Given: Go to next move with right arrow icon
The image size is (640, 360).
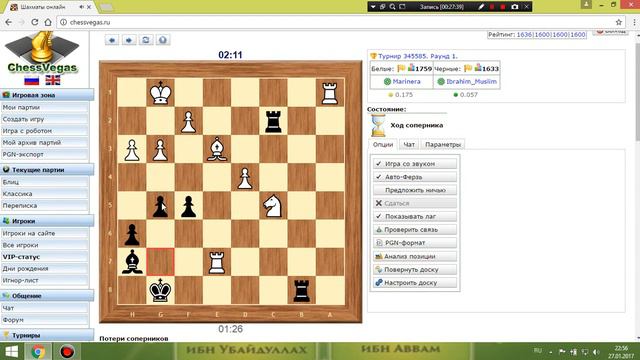Looking at the screenshot, I should point(129,40).
